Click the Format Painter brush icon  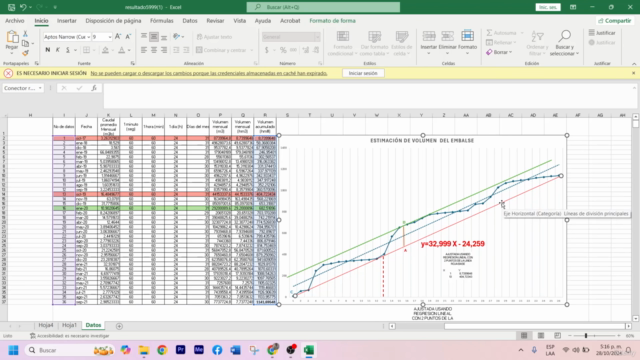pos(25,53)
